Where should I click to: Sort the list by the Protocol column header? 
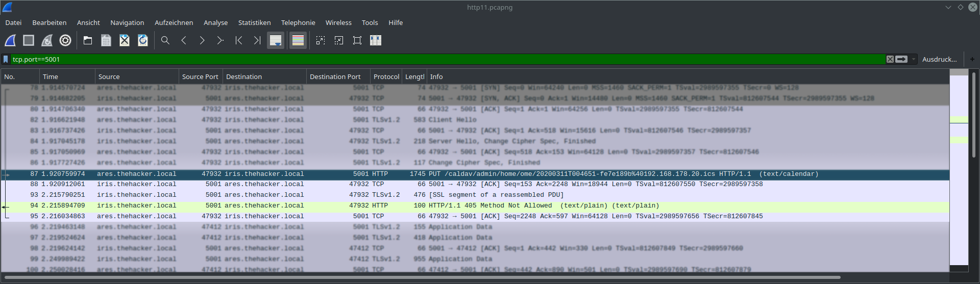386,76
